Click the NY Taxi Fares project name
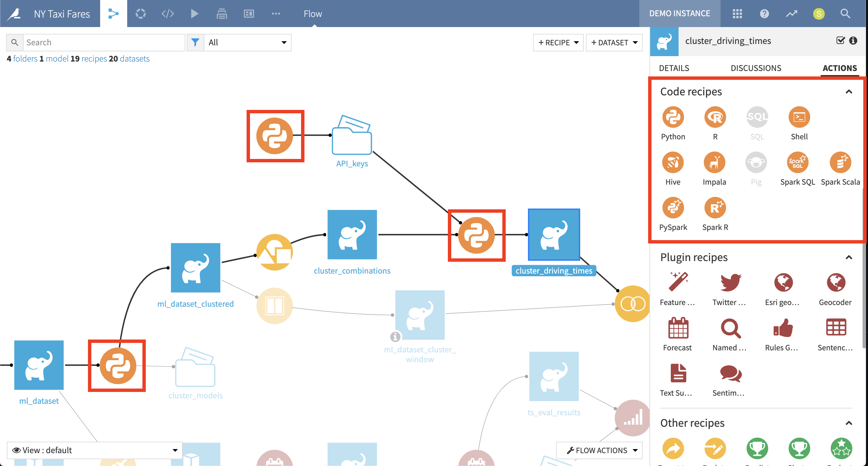 [62, 14]
